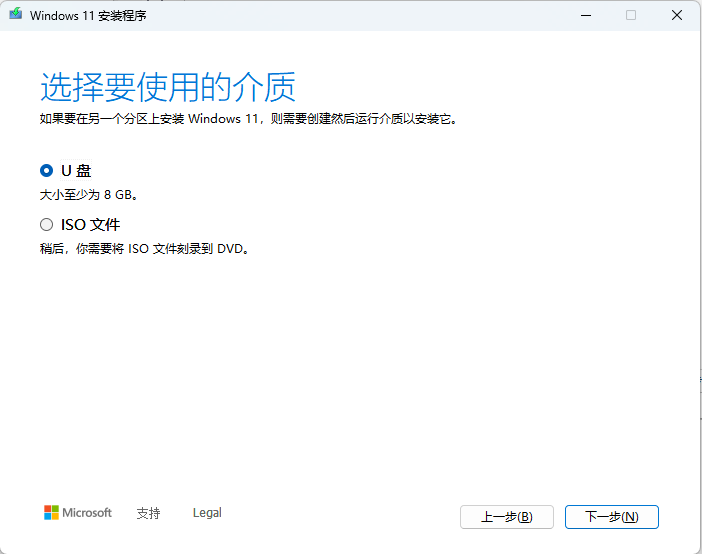Open the Legal link
Viewport: 702px width, 554px height.
[207, 513]
